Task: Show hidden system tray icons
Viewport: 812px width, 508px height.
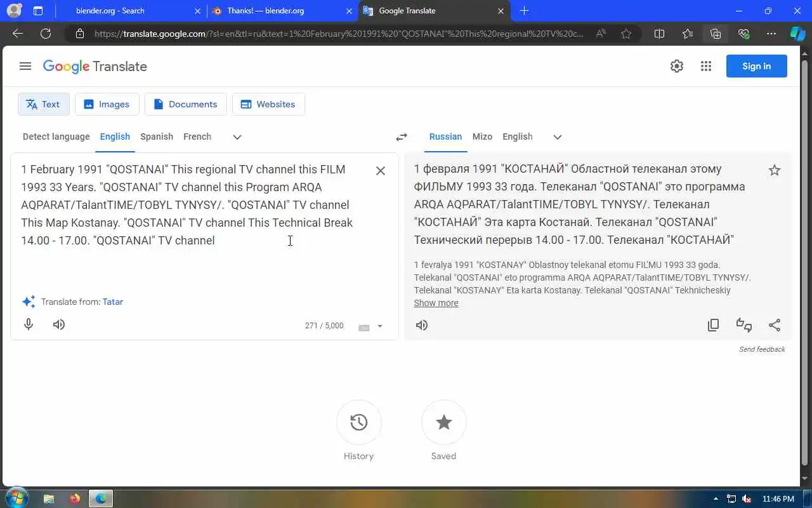Action: (716, 498)
